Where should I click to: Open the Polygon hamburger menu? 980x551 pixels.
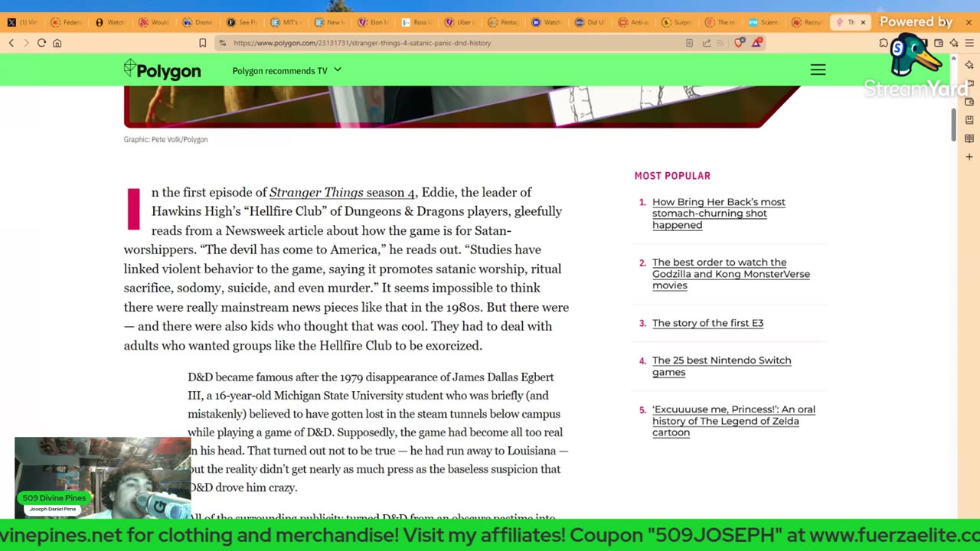coord(818,70)
